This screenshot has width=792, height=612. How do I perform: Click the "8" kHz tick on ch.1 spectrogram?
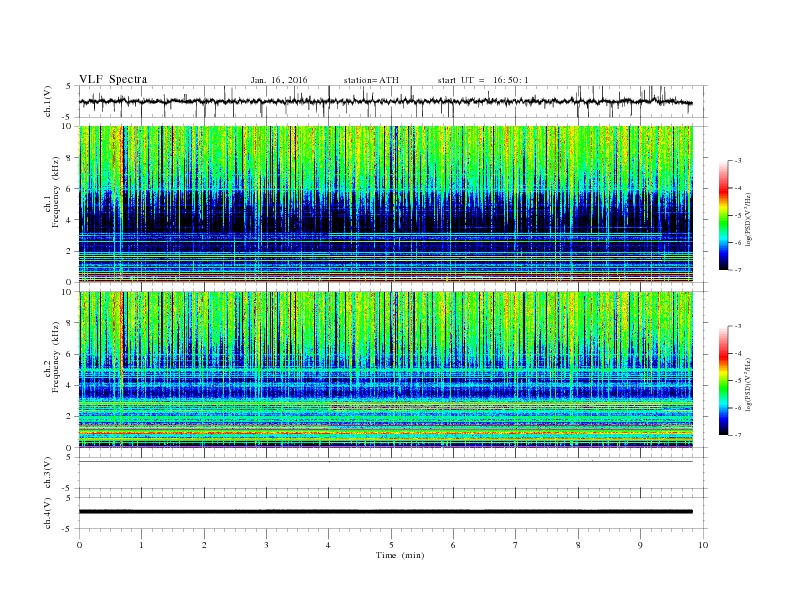pyautogui.click(x=70, y=158)
